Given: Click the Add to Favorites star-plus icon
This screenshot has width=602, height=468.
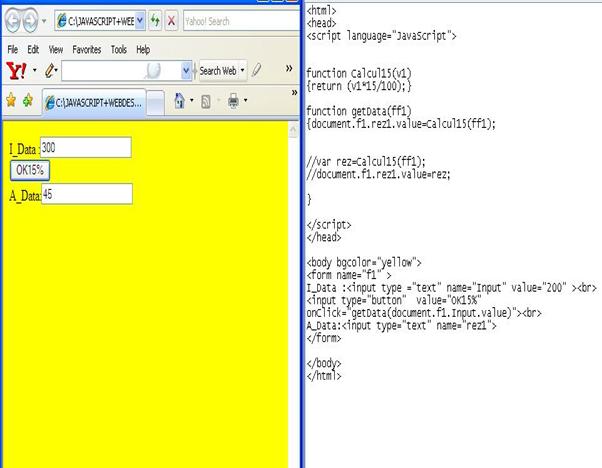Looking at the screenshot, I should pyautogui.click(x=28, y=101).
